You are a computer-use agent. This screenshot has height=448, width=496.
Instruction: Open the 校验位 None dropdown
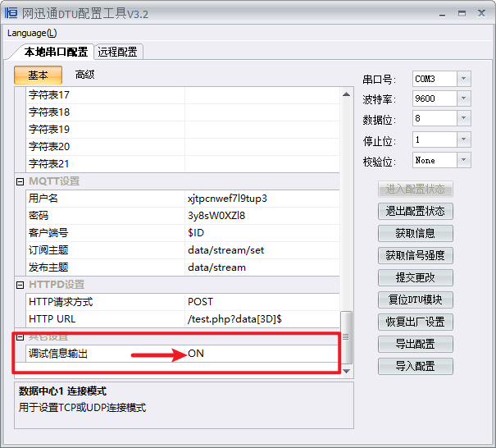pyautogui.click(x=463, y=160)
